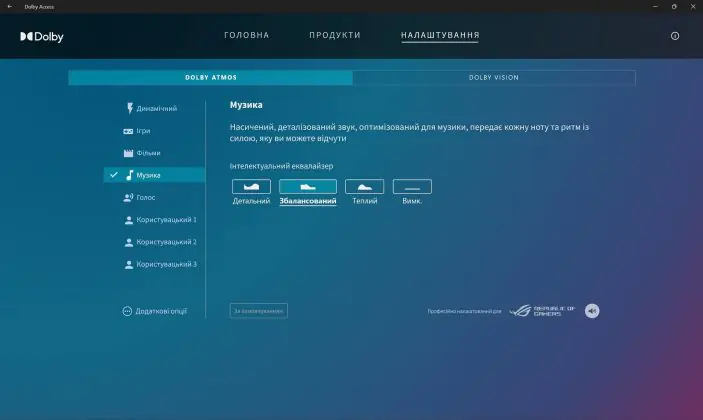Select the Музика note icon
This screenshot has height=420, width=703.
[x=130, y=175]
